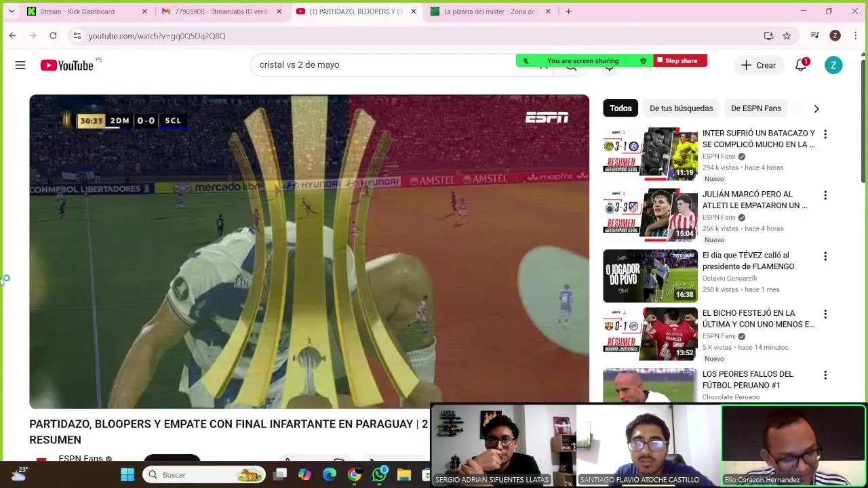Open the weather widget showing 23°

19,474
